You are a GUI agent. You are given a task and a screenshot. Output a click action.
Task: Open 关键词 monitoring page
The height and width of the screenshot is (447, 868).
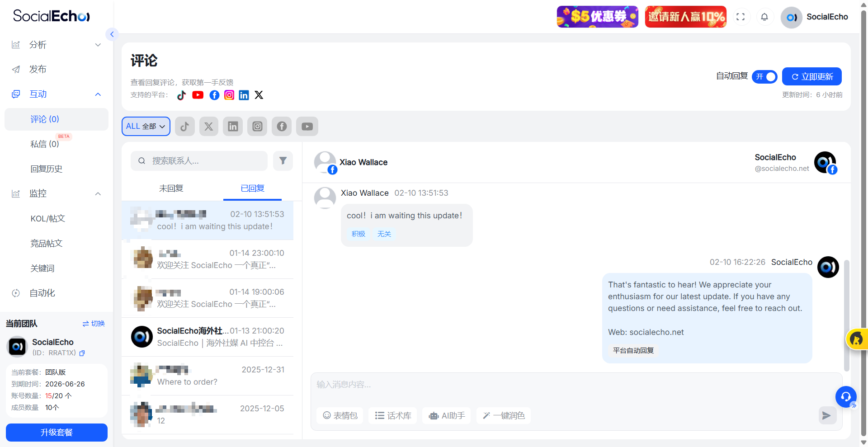pyautogui.click(x=57, y=268)
